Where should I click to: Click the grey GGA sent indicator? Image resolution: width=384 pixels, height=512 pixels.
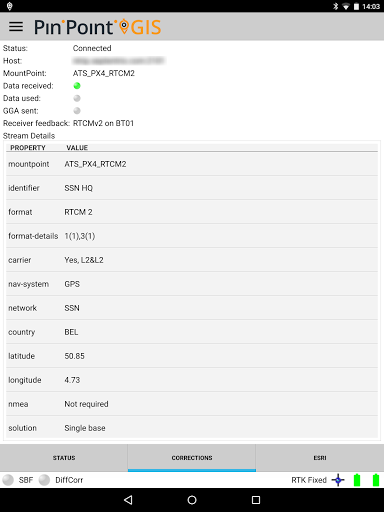pos(77,111)
